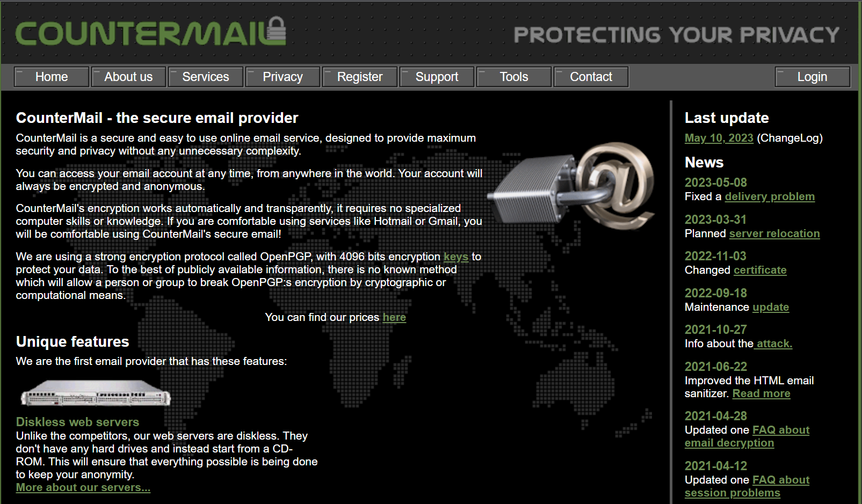Go to the Services menu
Image resolution: width=862 pixels, height=504 pixels.
[x=206, y=77]
